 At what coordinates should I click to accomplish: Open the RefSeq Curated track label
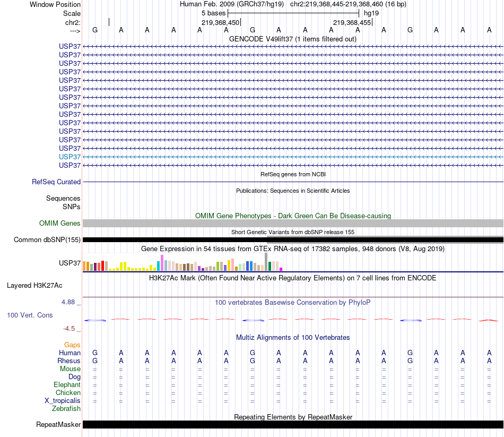pos(56,182)
